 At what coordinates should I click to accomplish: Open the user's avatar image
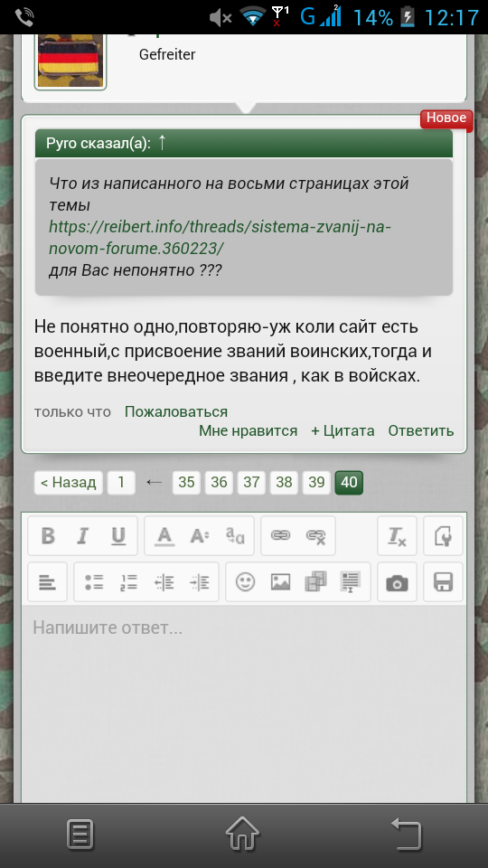[70, 61]
